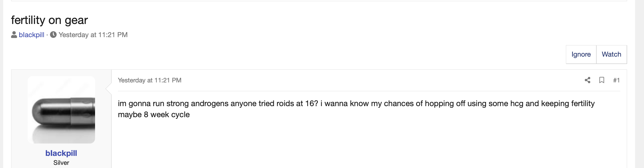Image resolution: width=644 pixels, height=168 pixels.
Task: Bookmark the post using the bookmark icon
Action: (x=602, y=80)
